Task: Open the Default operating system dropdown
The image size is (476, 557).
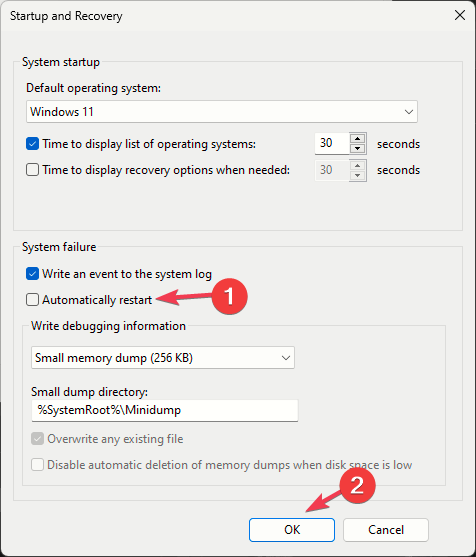Action: 222,112
